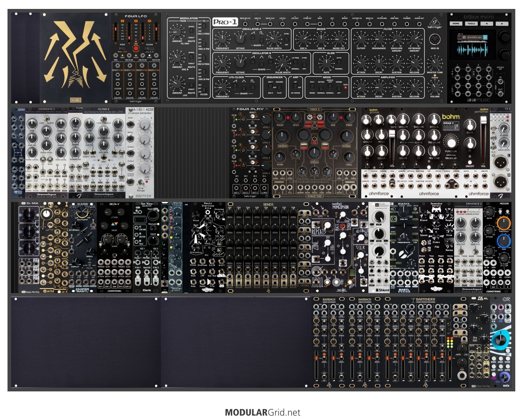This screenshot has width=526, height=420.
Task: Click the large cyan knob on the meta module
Action: (x=501, y=341)
